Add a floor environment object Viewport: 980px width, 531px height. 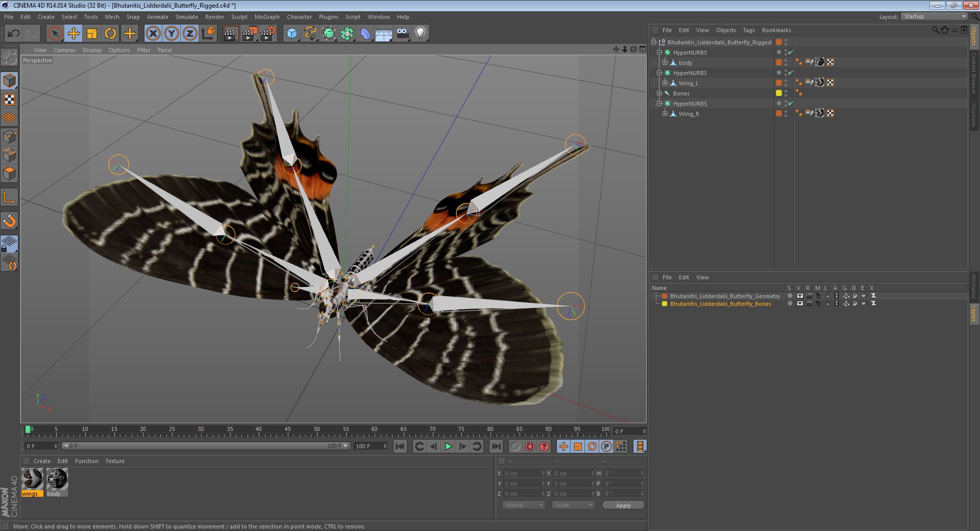pos(384,34)
